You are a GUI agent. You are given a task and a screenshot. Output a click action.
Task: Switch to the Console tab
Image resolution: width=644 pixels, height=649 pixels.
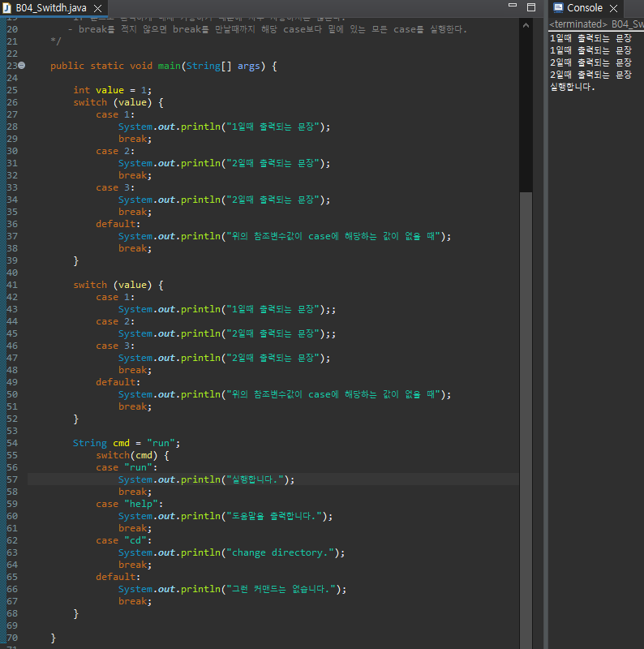pyautogui.click(x=584, y=8)
